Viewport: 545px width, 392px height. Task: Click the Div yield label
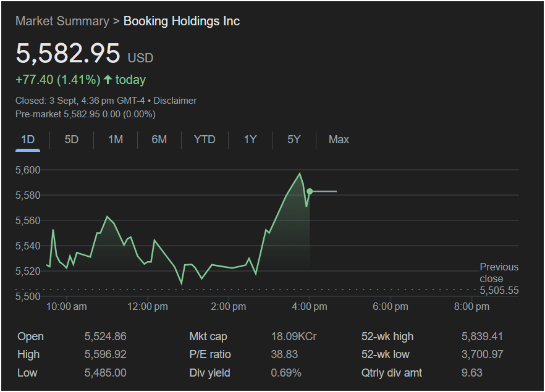(x=209, y=373)
